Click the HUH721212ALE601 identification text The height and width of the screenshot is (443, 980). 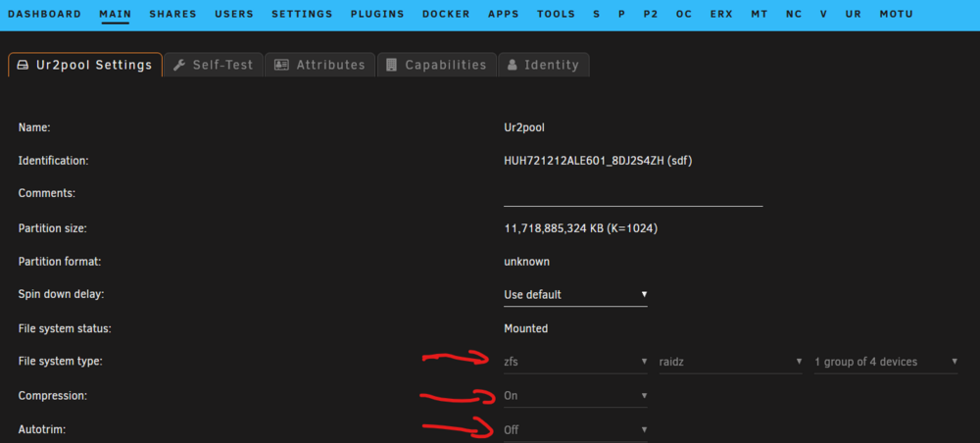pos(598,161)
